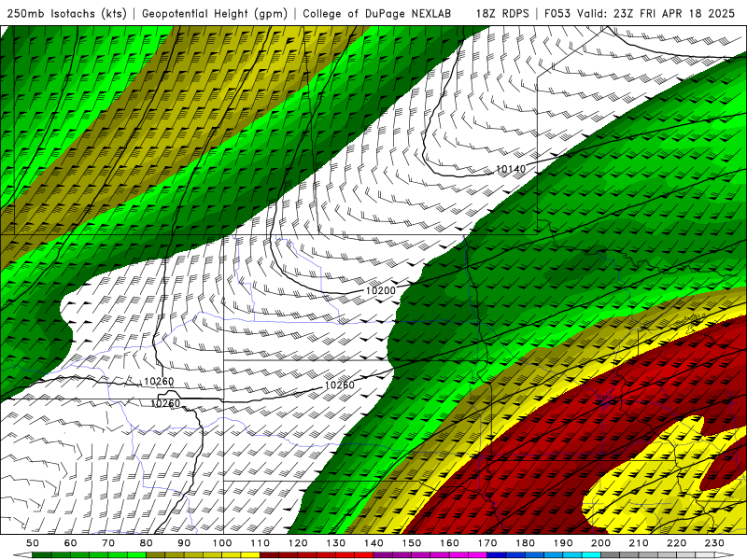Click the 'College of DuPage NEXLAB' credit
This screenshot has height=560, width=747.
pos(377,14)
